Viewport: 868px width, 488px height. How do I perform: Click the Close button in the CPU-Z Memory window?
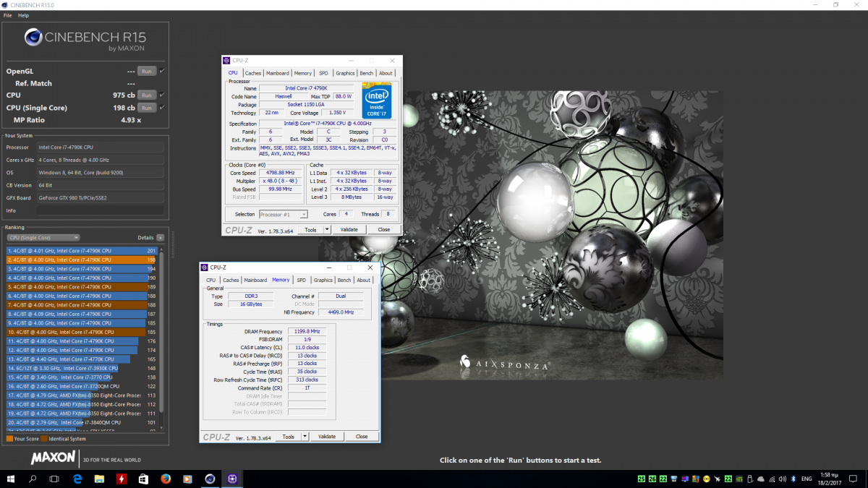362,437
